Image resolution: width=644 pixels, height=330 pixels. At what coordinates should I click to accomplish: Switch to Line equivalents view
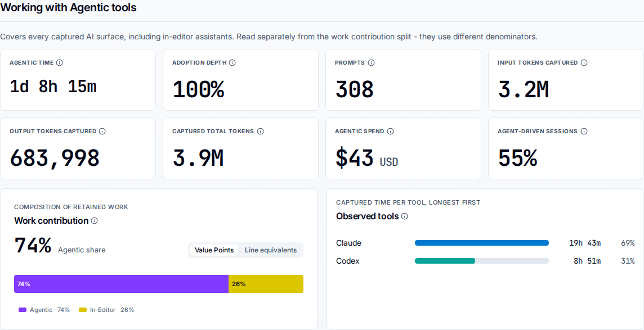271,250
